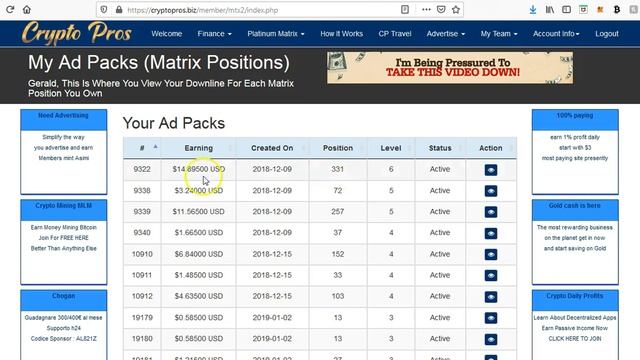Expand the Finance dropdown menu
This screenshot has width=640, height=360.
214,34
